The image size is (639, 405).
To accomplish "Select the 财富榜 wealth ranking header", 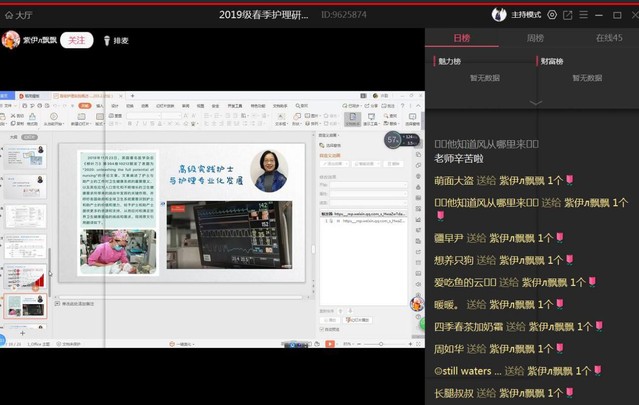I will point(553,61).
